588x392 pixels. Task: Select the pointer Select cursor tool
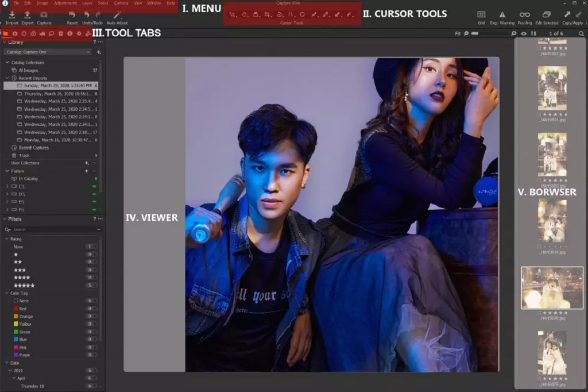(x=233, y=14)
